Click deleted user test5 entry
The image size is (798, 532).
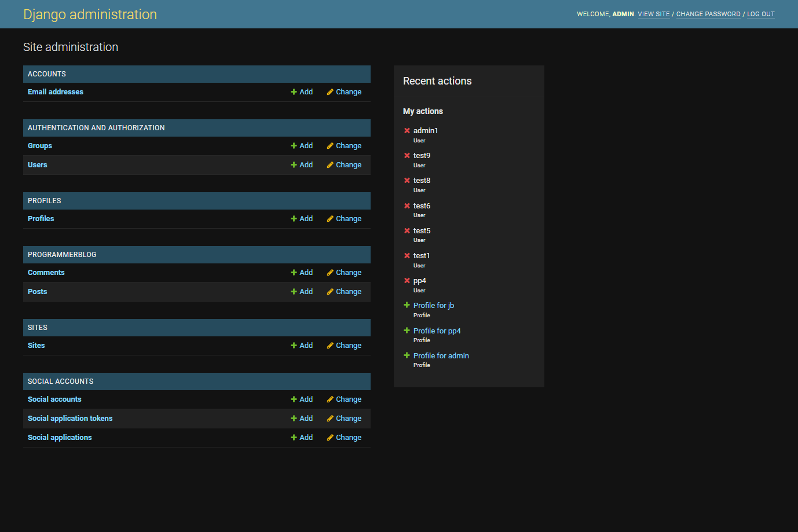[422, 231]
